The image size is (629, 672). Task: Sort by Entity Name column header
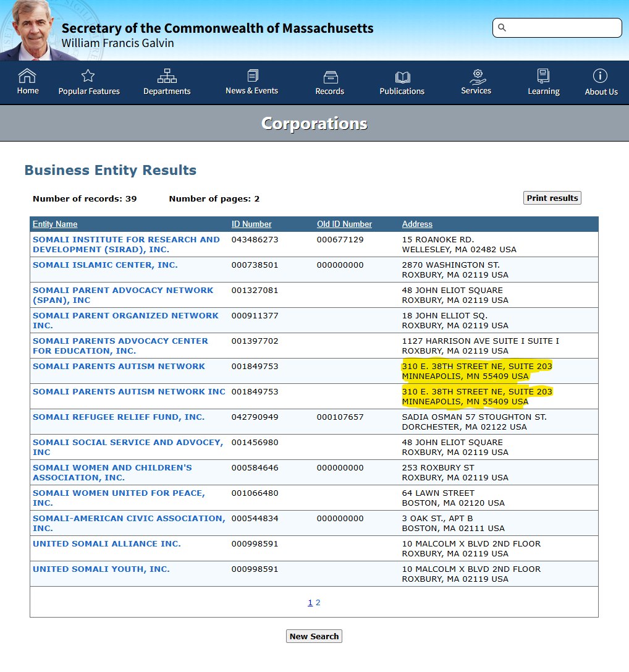[55, 224]
